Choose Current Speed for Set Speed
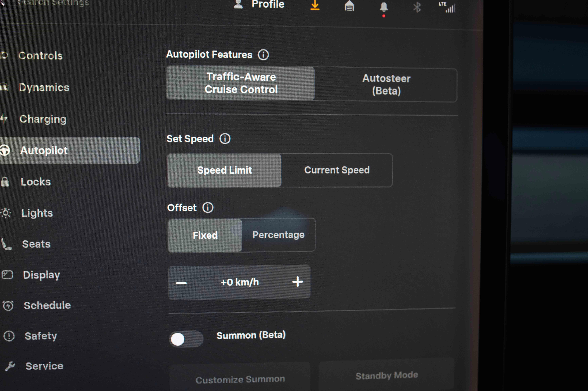 337,170
